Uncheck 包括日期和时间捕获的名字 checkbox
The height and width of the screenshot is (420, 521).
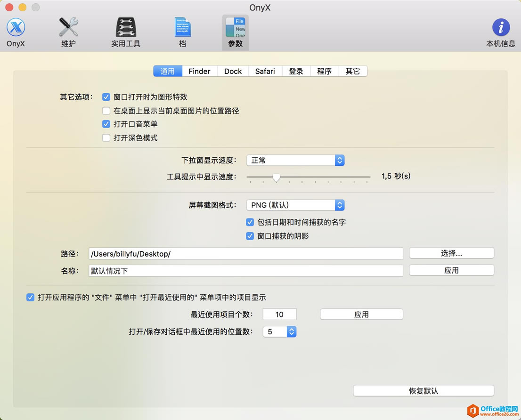[x=250, y=222]
